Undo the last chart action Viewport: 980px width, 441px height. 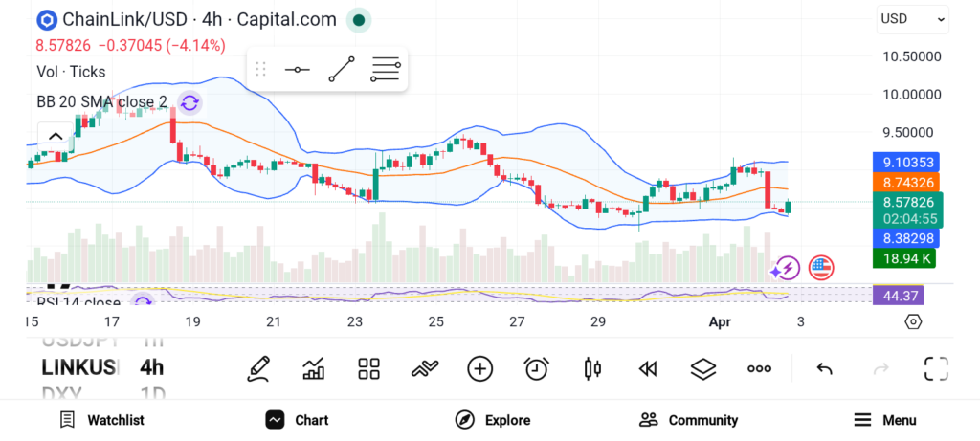pyautogui.click(x=824, y=368)
